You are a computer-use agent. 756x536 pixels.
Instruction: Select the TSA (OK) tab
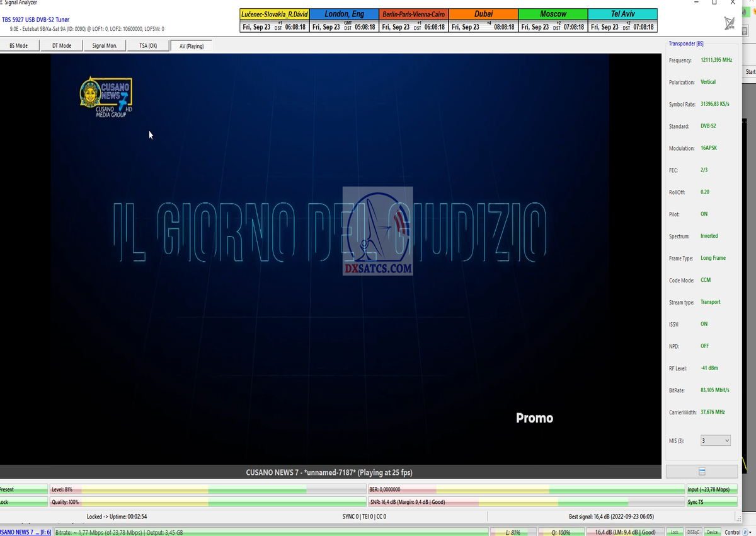148,45
